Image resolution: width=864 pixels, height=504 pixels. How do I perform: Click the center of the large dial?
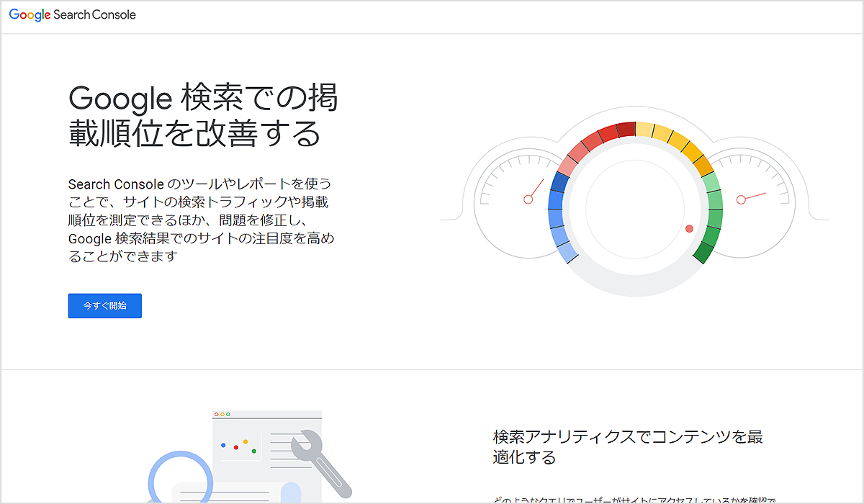coord(635,209)
